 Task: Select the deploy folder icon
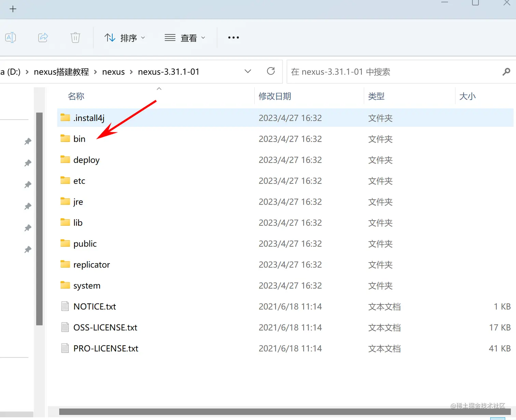coord(65,160)
